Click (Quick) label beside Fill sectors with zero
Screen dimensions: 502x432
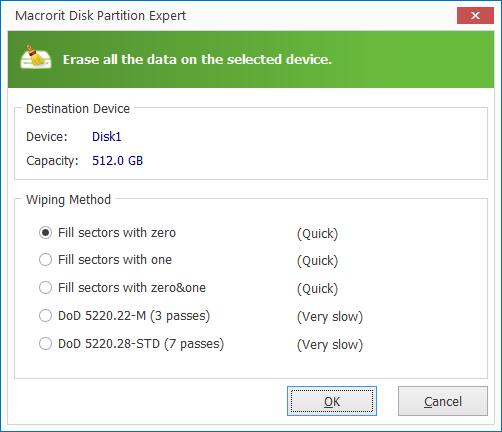click(317, 234)
